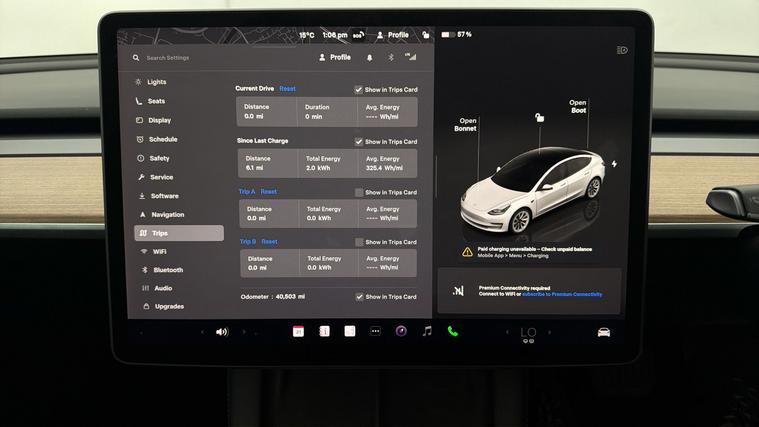This screenshot has width=759, height=427.
Task: Tap the volume speaker icon
Action: point(221,332)
